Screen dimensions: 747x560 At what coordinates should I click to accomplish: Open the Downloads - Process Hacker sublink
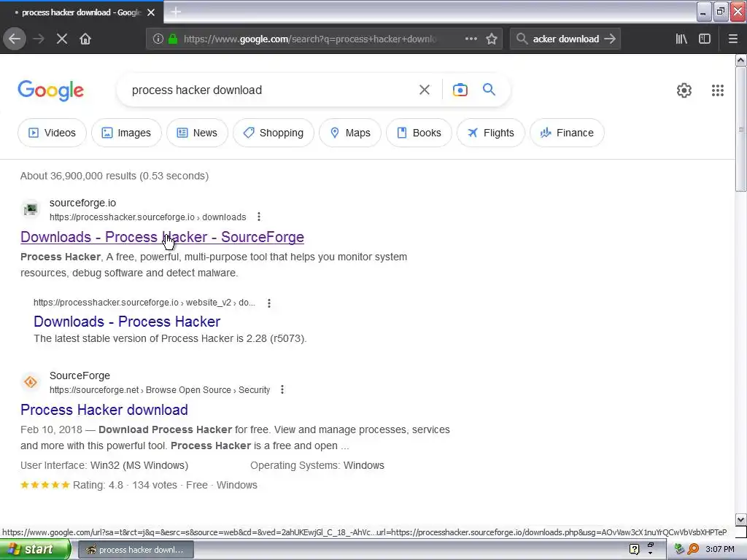(x=127, y=322)
